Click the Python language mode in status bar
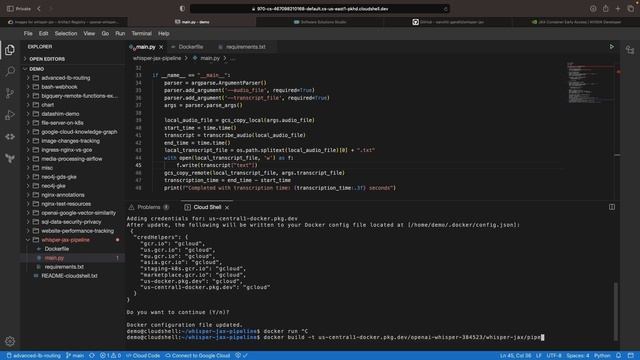Image resolution: width=640 pixels, height=360 pixels. pos(602,356)
